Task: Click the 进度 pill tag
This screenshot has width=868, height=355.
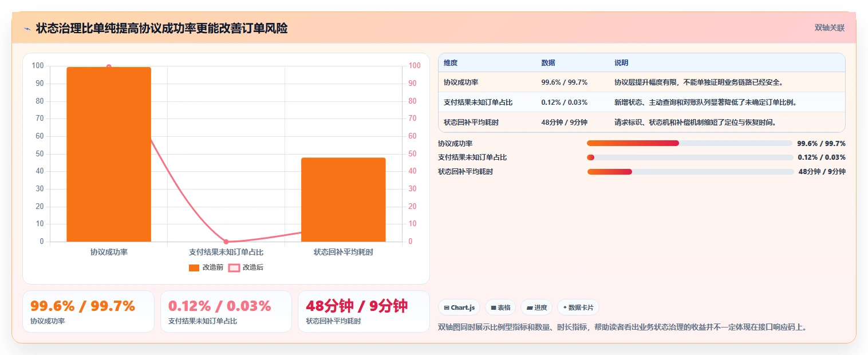Action: (536, 307)
